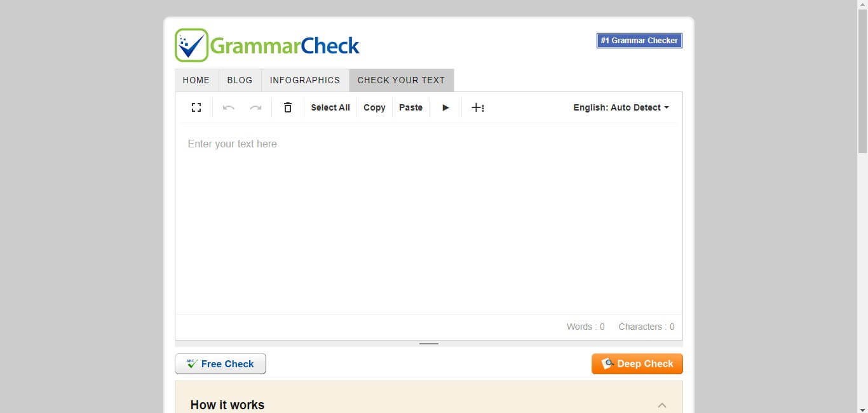Screen dimensions: 868x413
Task: Start text playback with the play icon
Action: (x=445, y=107)
